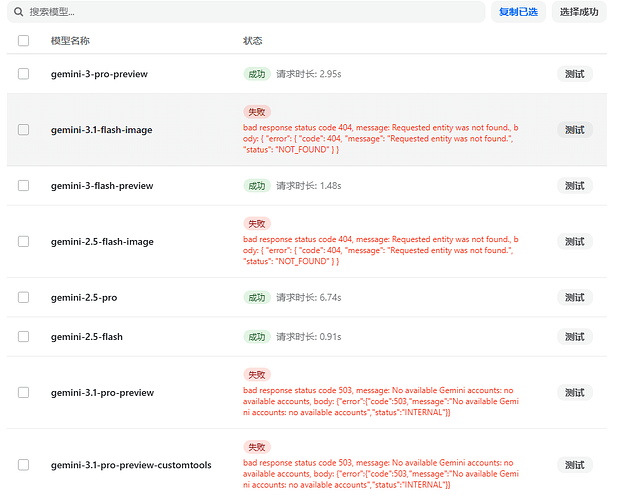Viewport: 620px width, 500px height.
Task: Click 失败 badge for gemini-3.1-flash-image
Action: coord(257,112)
